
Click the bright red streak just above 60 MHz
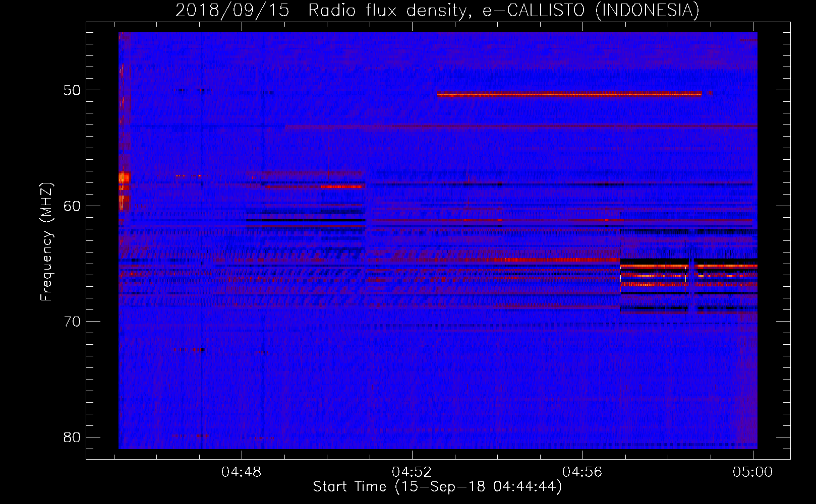(x=342, y=186)
